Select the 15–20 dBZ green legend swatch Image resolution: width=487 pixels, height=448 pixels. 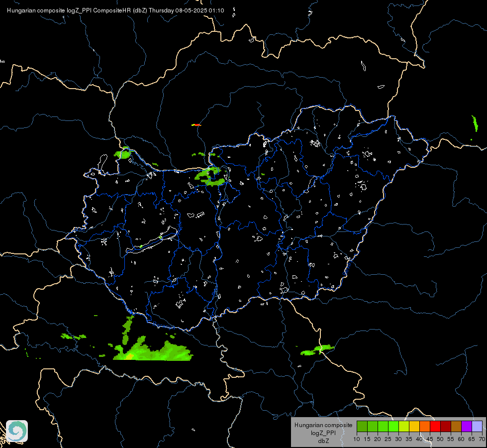point(373,426)
